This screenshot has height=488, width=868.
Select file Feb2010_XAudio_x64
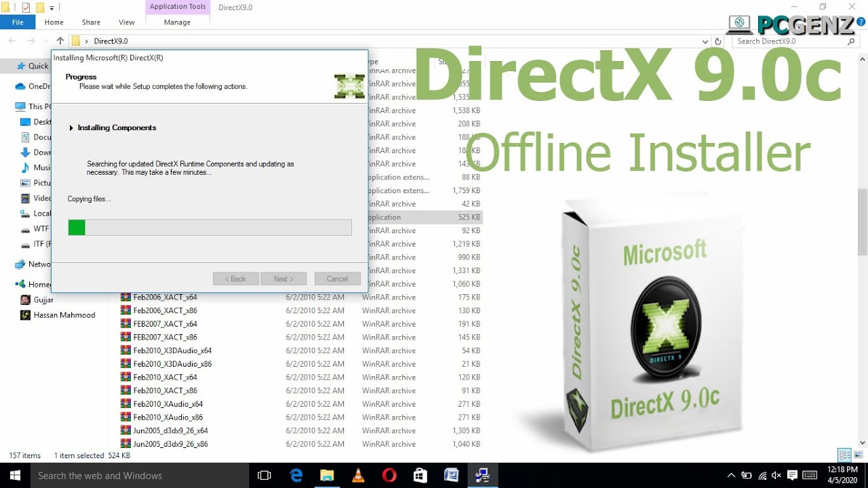[168, 404]
